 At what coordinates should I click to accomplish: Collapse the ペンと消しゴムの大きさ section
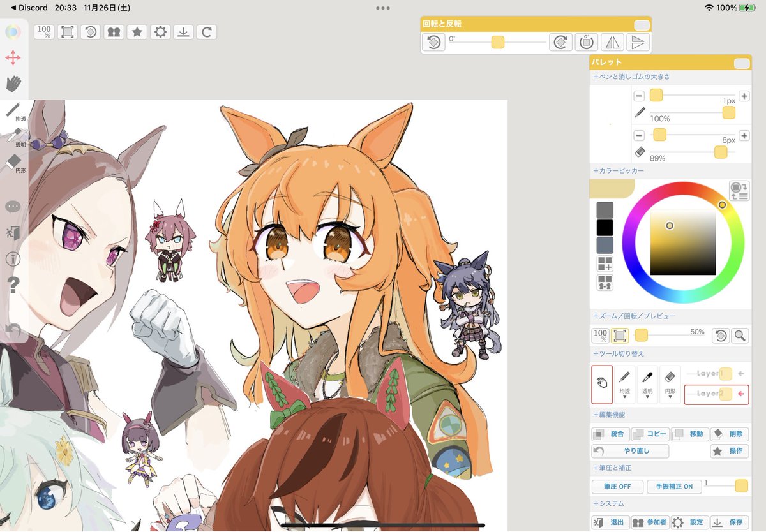(x=632, y=77)
